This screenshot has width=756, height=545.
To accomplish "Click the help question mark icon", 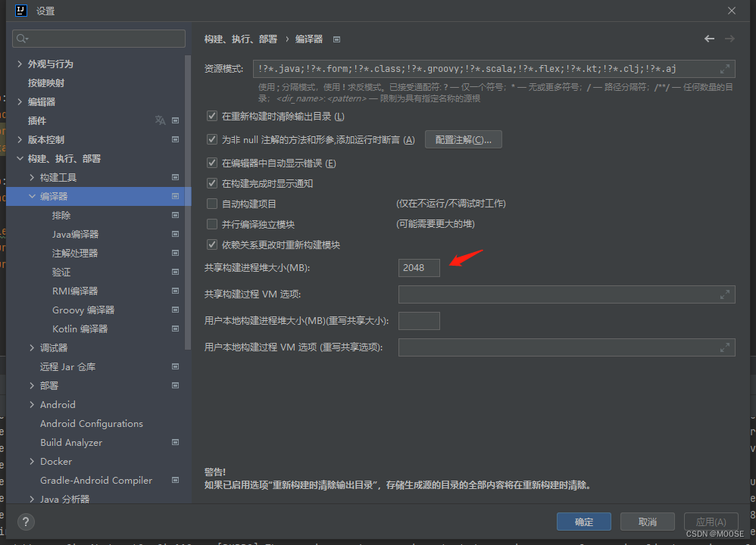I will 25,522.
